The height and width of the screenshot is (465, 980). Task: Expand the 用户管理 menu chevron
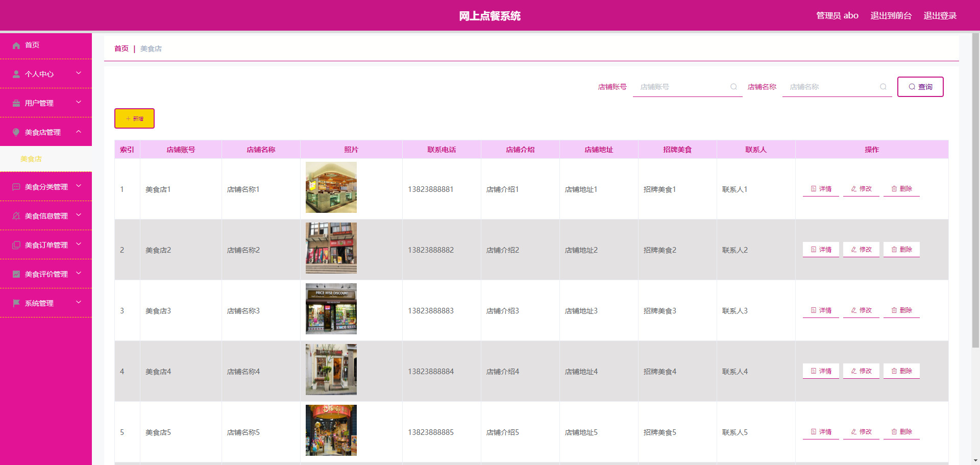tap(79, 102)
